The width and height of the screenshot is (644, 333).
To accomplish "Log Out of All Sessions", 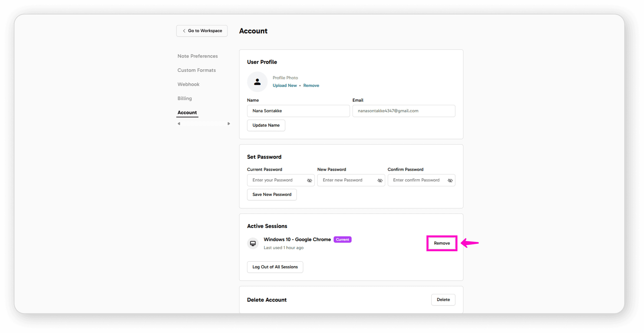I will (275, 267).
